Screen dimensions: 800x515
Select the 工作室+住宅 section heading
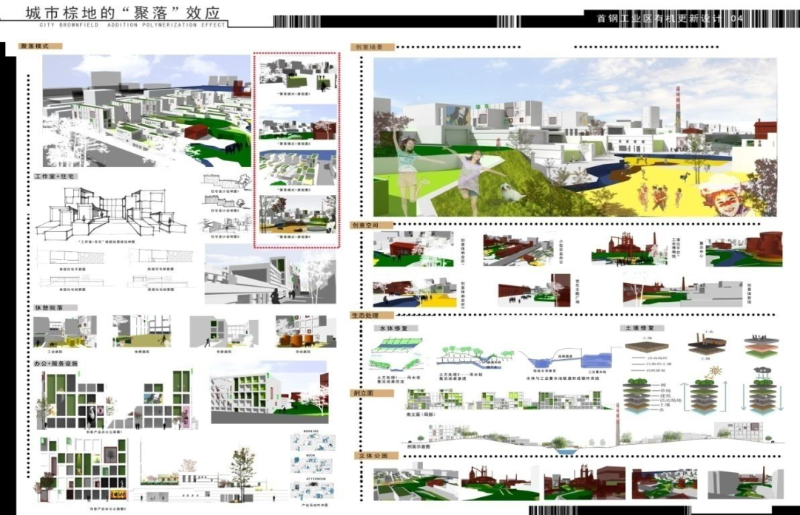click(x=56, y=176)
